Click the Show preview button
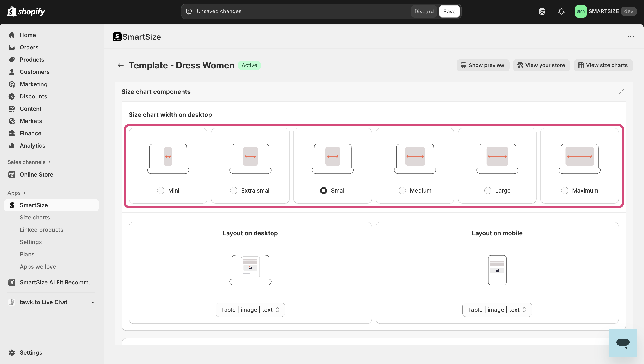Image resolution: width=644 pixels, height=364 pixels. point(483,65)
